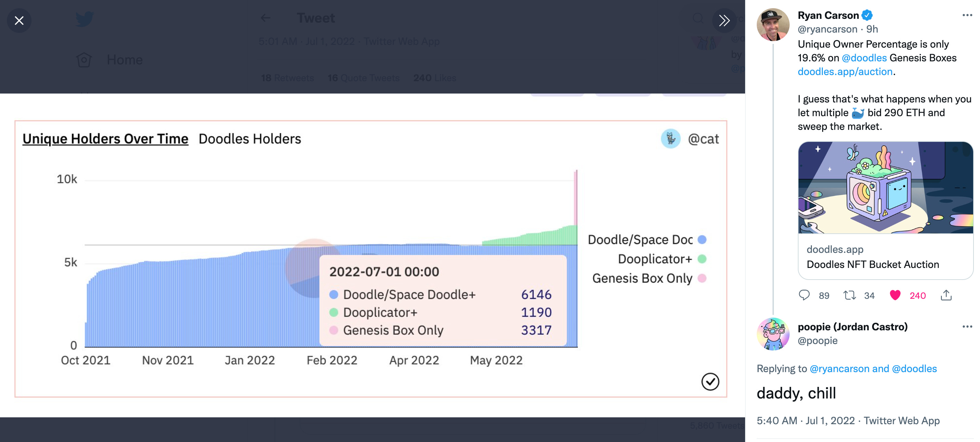Screen dimensions: 980x442
Task: Click the '6146' tooltip value
Action: coord(536,294)
